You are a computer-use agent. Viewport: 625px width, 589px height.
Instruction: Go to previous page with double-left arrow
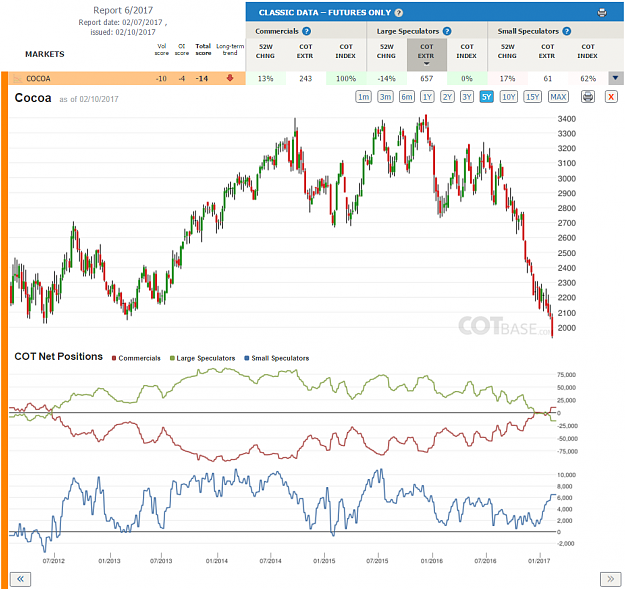(20, 579)
